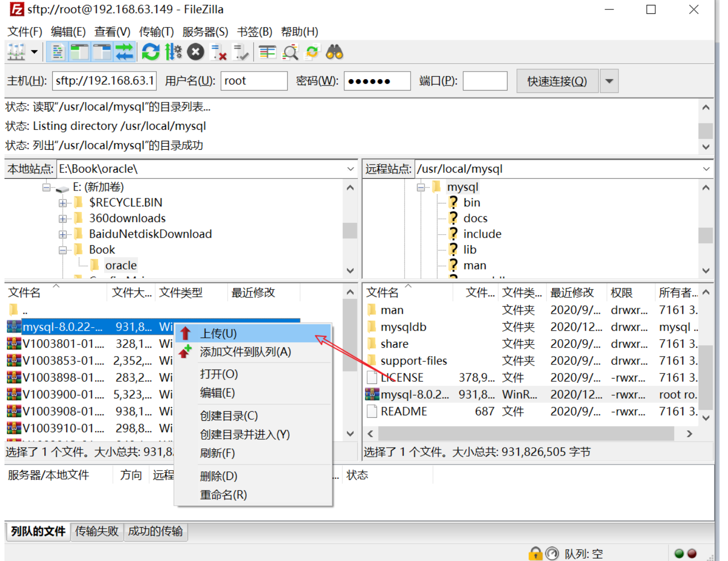Click the process transfer queue icon

(173, 52)
